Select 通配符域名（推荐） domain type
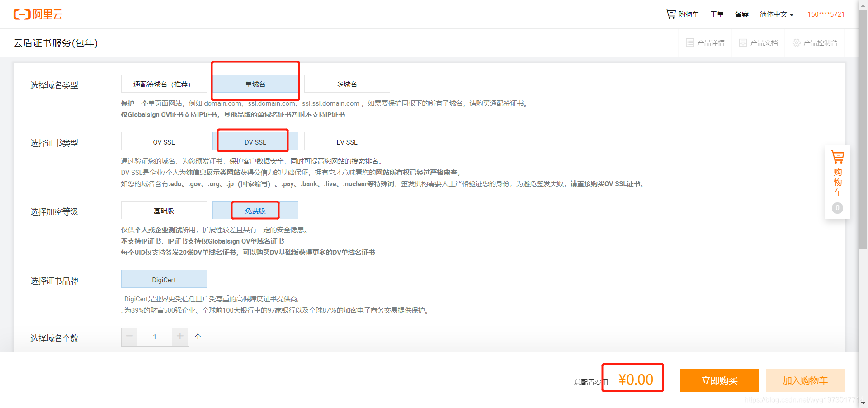868x408 pixels. pos(164,84)
